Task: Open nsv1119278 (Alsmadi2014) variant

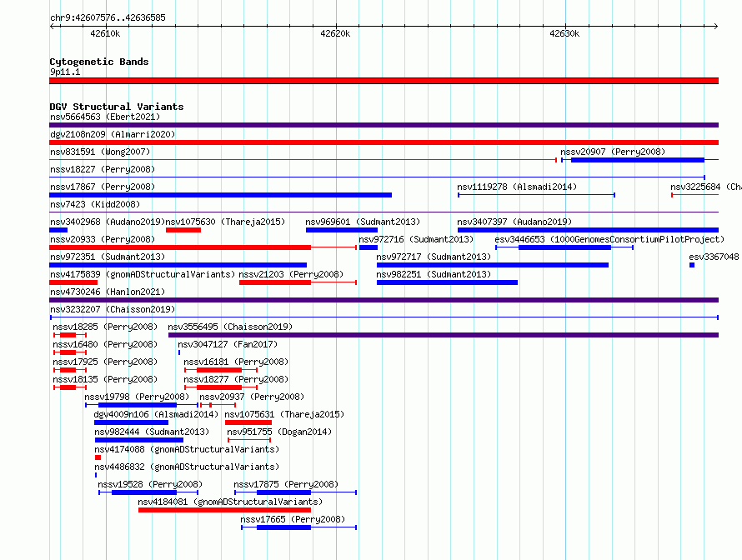Action: 517,187
